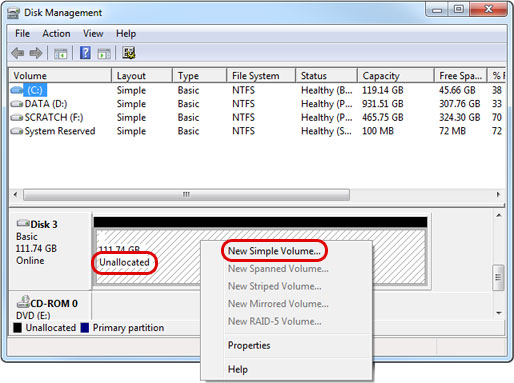Open the File menu
The image size is (514, 383).
click(x=22, y=34)
